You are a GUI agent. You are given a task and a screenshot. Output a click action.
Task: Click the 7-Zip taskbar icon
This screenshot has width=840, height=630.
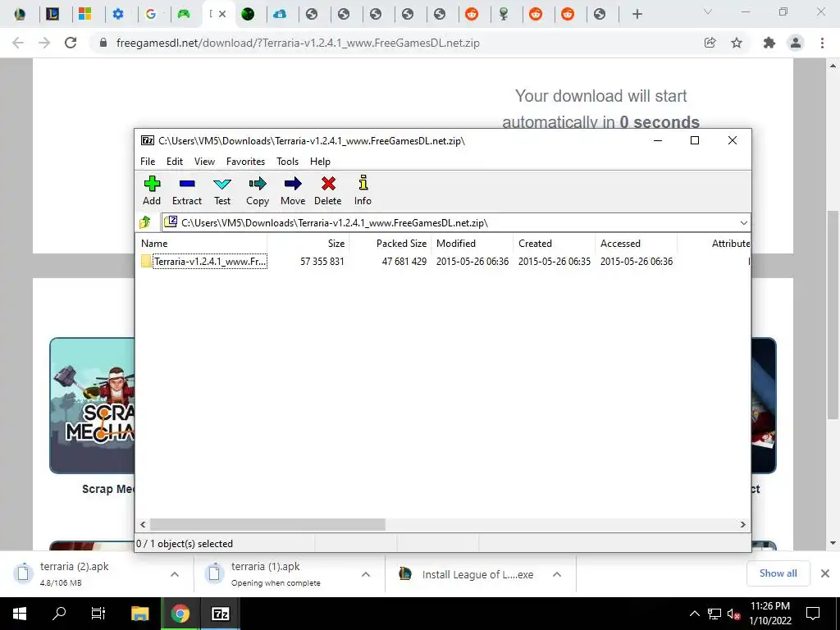click(220, 614)
